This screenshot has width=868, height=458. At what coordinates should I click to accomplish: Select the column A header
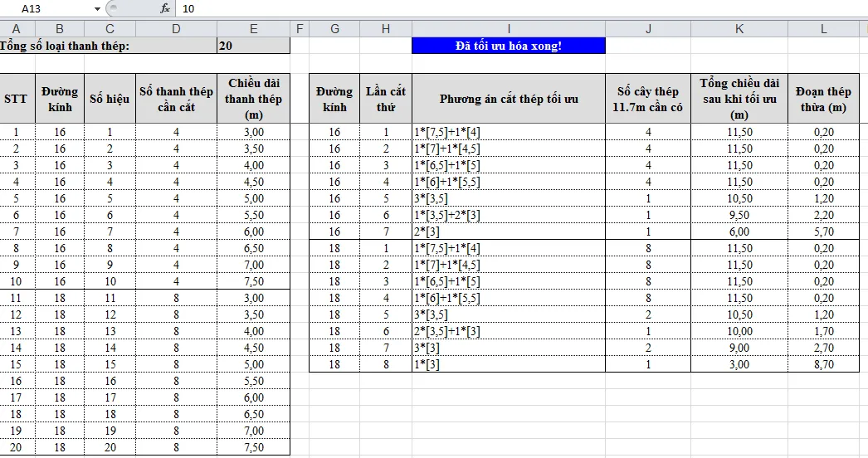point(16,29)
